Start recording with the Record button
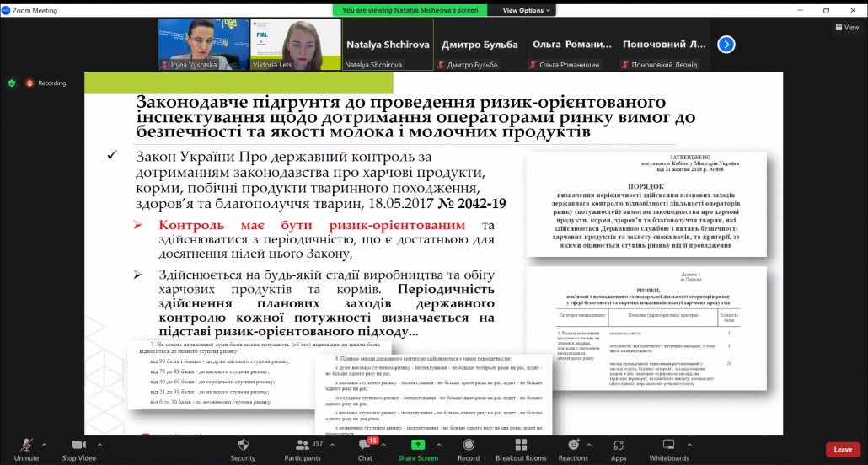This screenshot has height=465, width=868. tap(469, 448)
